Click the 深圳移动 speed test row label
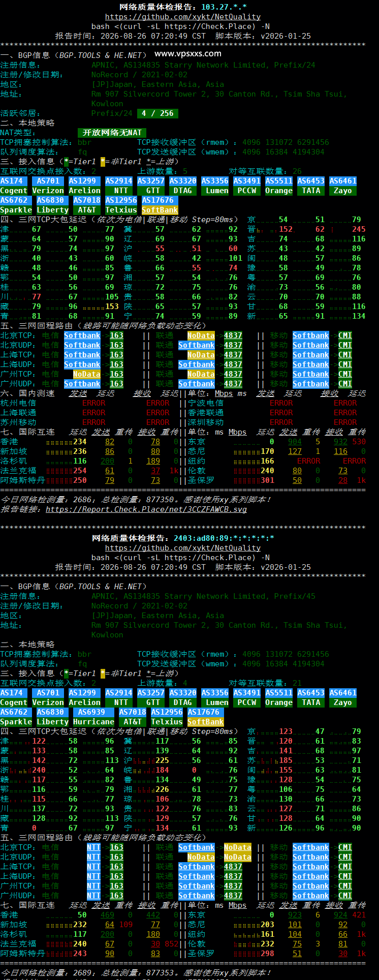This screenshot has height=980, width=379. (x=206, y=422)
